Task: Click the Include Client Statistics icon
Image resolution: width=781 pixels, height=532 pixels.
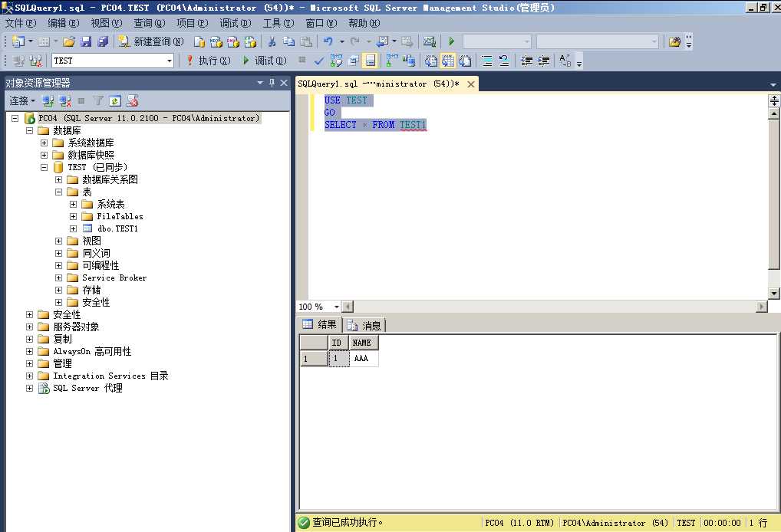Action: tap(409, 61)
